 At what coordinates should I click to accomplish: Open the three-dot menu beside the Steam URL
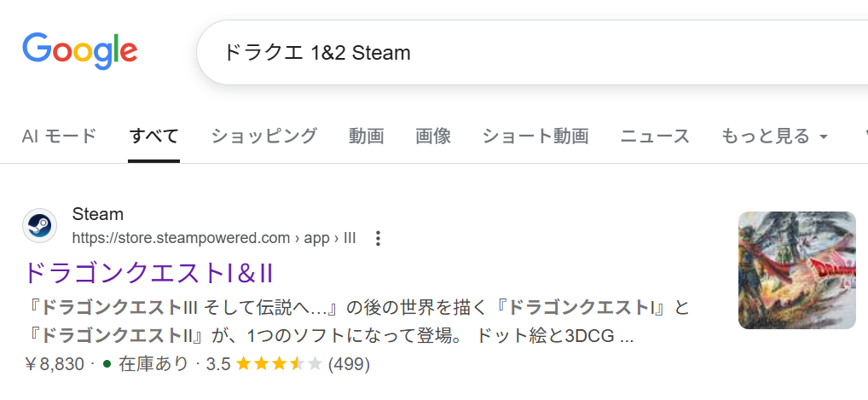379,239
